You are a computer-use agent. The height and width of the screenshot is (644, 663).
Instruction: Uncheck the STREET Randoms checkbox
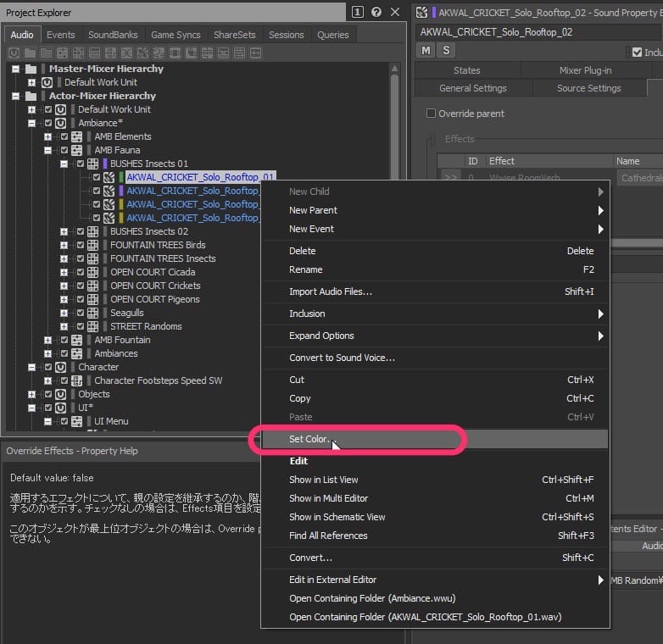pyautogui.click(x=81, y=326)
